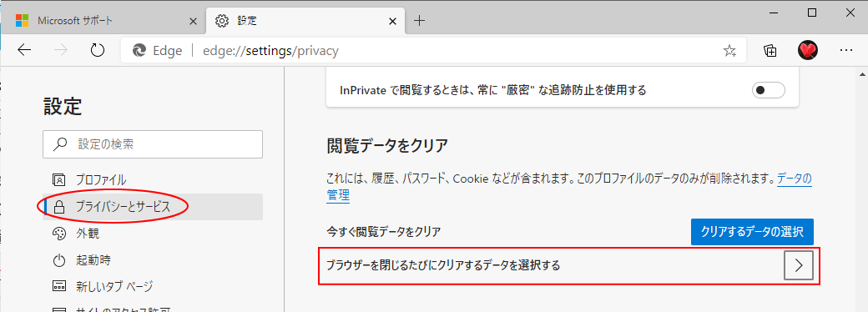
Task: Click the padlock icon next to プライバシーとサービス
Action: tap(58, 207)
